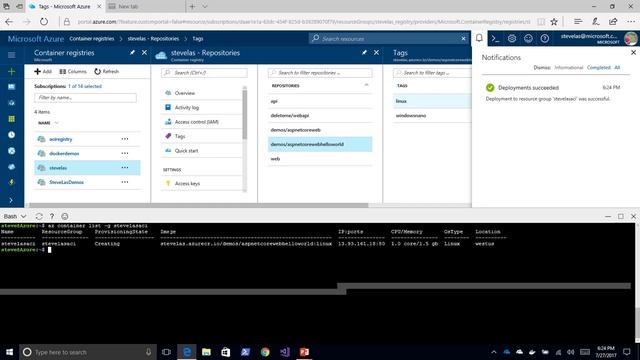Pin the stevelas Repositories blade
The image size is (640, 360).
pos(364,53)
